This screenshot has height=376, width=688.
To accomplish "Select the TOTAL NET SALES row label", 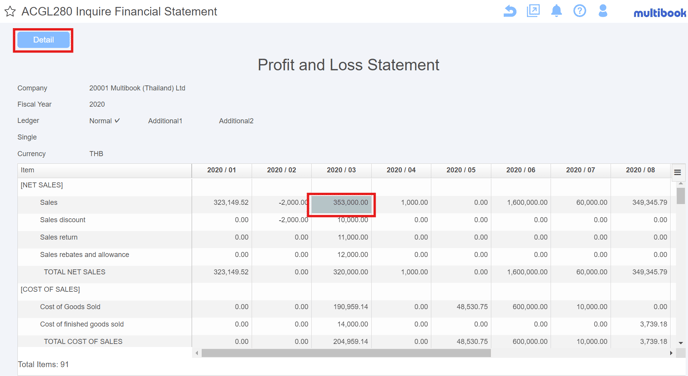I will 75,272.
